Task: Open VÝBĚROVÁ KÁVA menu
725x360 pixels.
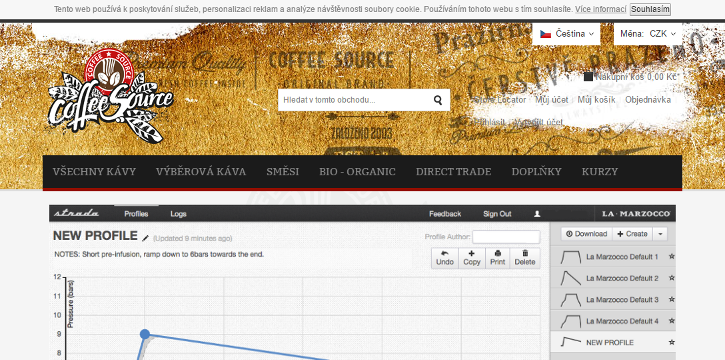Action: click(x=201, y=172)
